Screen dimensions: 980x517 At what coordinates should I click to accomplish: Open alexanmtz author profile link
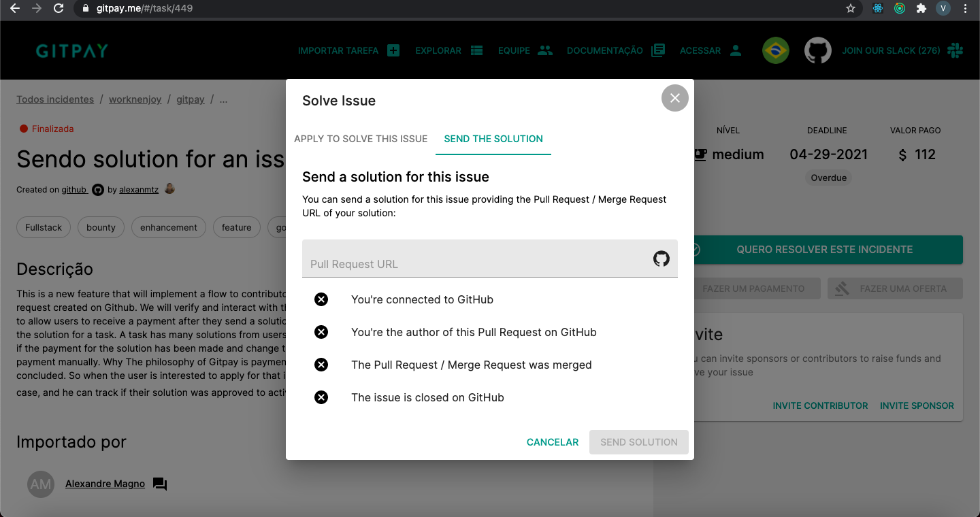click(139, 190)
